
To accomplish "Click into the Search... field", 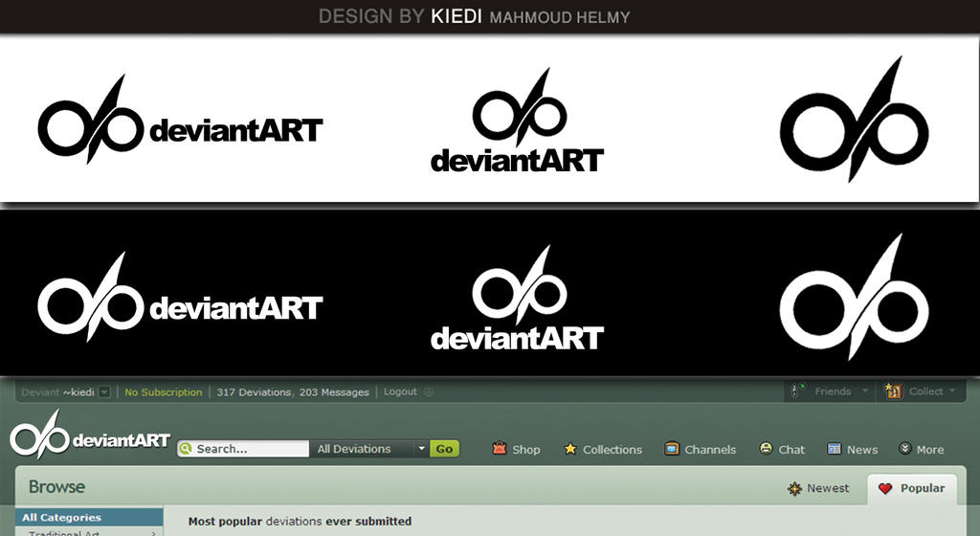I will [x=243, y=449].
